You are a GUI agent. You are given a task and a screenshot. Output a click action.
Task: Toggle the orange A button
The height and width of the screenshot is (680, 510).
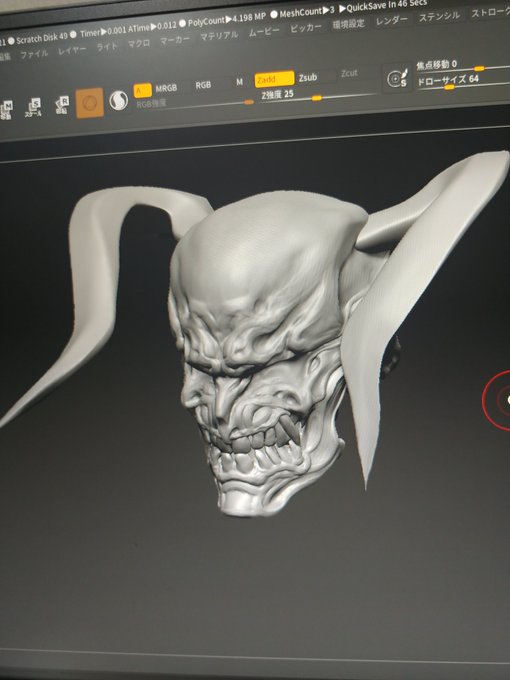(142, 91)
